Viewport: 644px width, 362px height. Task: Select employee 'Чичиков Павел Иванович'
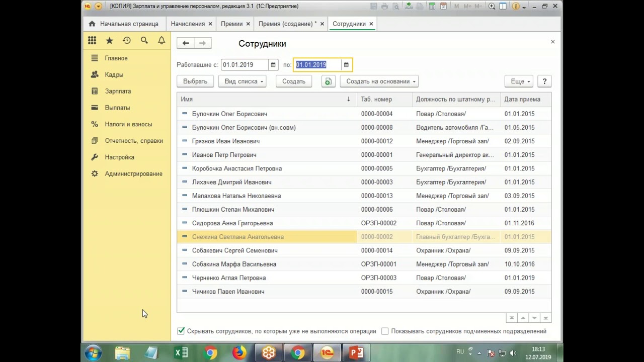[364, 292]
